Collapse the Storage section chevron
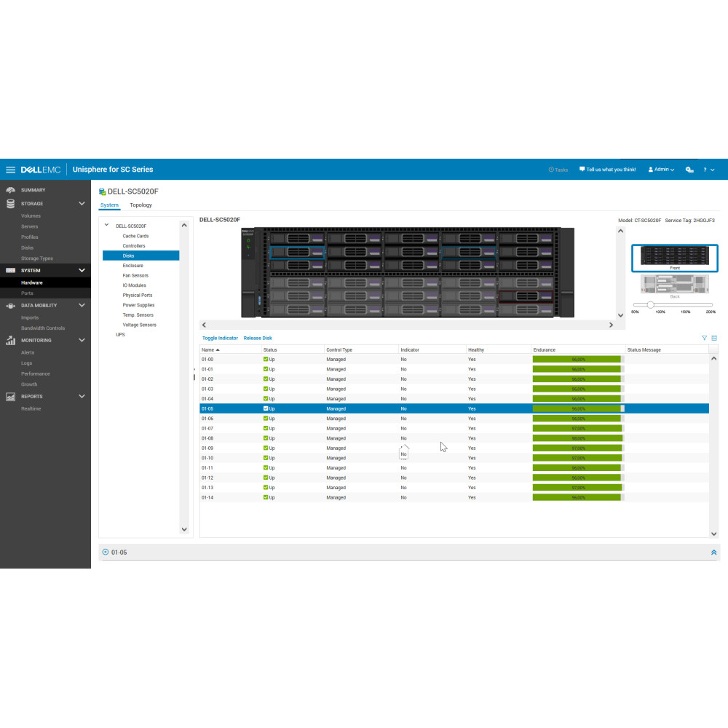 tap(82, 203)
